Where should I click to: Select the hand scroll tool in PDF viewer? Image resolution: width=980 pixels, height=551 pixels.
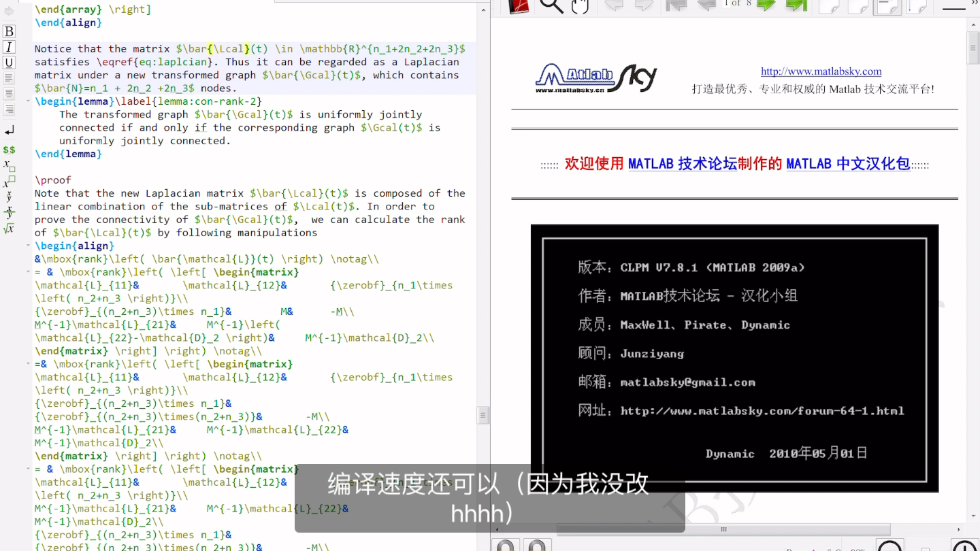(x=580, y=5)
